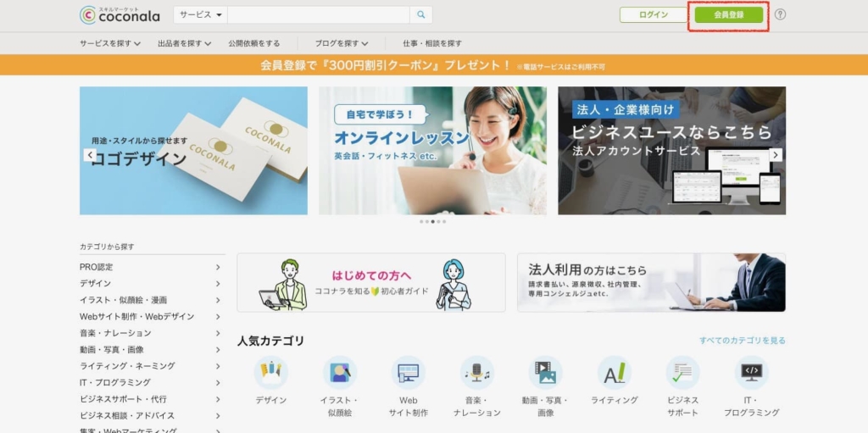Image resolution: width=868 pixels, height=433 pixels.
Task: Open the ライティング category icon
Action: point(615,372)
